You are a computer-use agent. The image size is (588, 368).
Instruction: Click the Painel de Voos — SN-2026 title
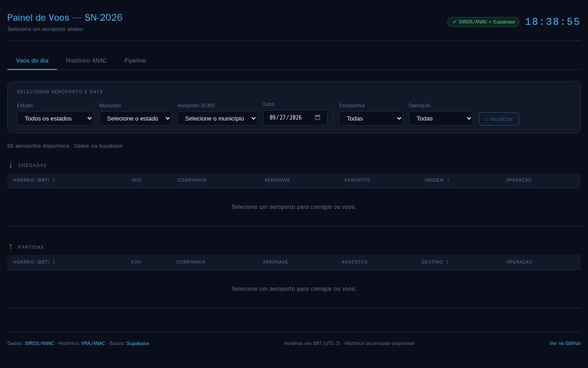click(x=65, y=17)
